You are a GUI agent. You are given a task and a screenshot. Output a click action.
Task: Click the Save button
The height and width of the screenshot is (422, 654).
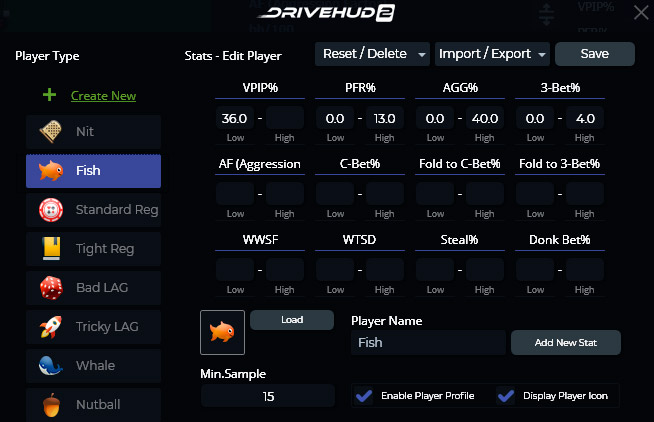[x=595, y=54]
